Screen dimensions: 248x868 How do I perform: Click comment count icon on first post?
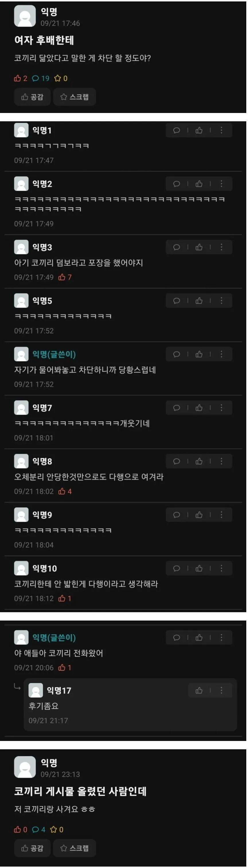[x=35, y=79]
